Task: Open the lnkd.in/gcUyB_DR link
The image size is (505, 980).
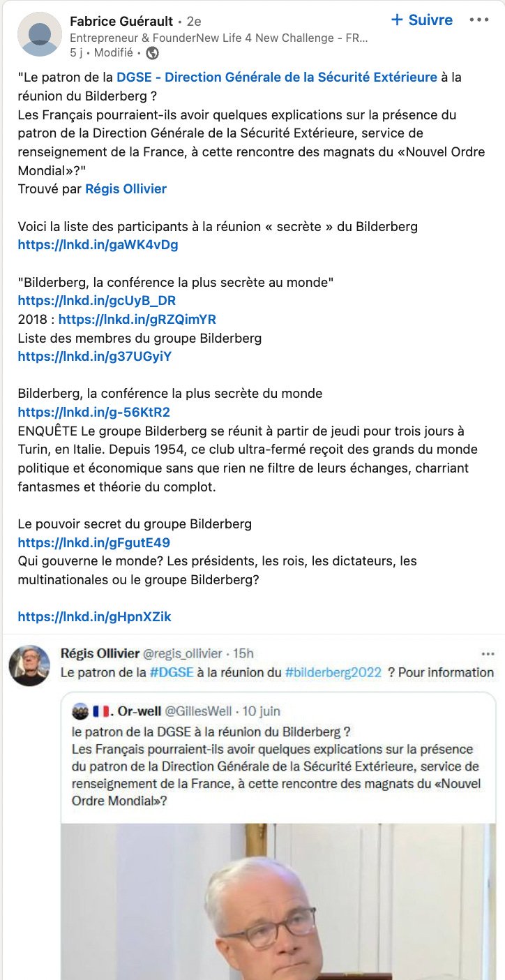Action: [x=97, y=300]
